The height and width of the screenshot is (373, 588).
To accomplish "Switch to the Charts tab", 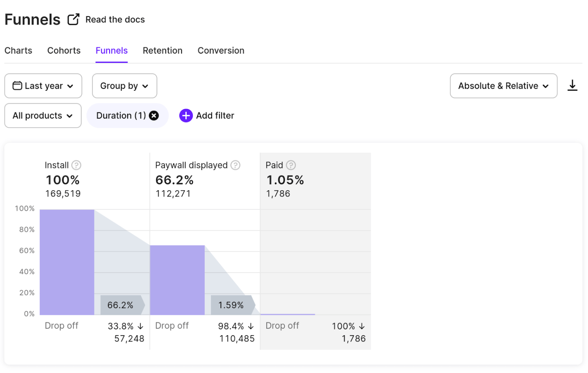I will pos(18,50).
